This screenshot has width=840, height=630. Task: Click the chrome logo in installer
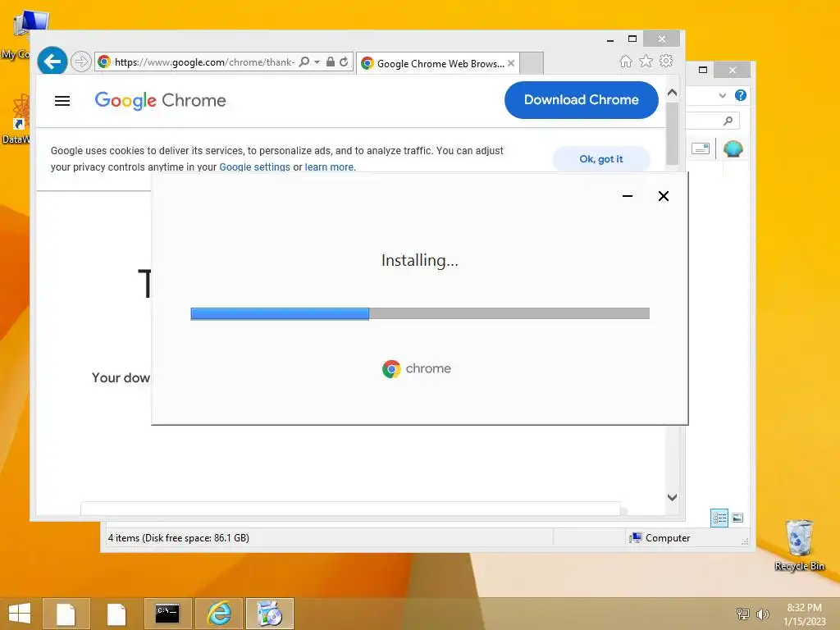pyautogui.click(x=416, y=368)
